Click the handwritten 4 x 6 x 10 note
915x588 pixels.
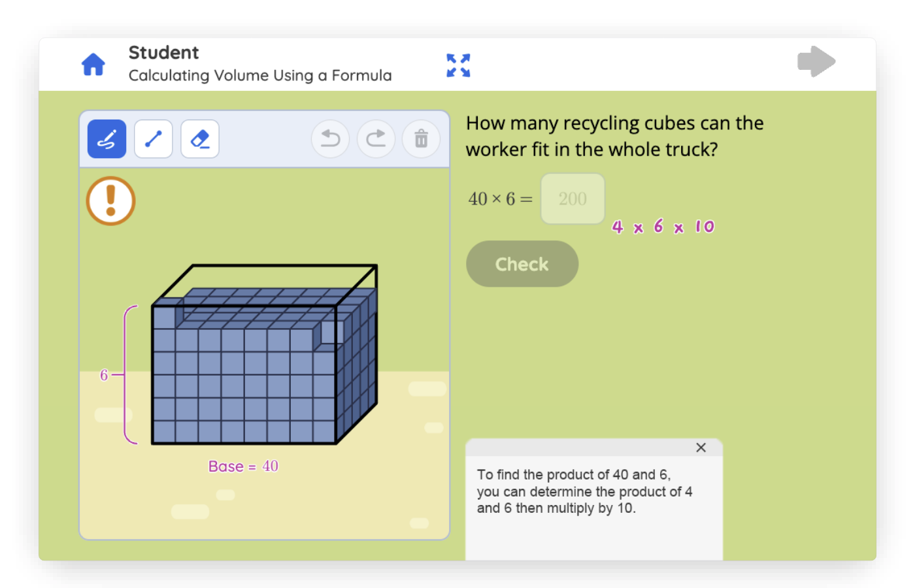pyautogui.click(x=663, y=227)
